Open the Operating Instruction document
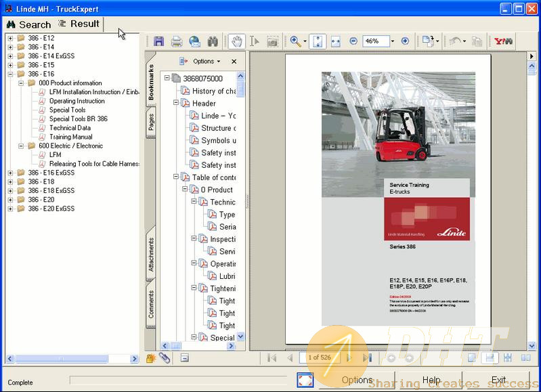The width and height of the screenshot is (541, 392). (x=77, y=101)
